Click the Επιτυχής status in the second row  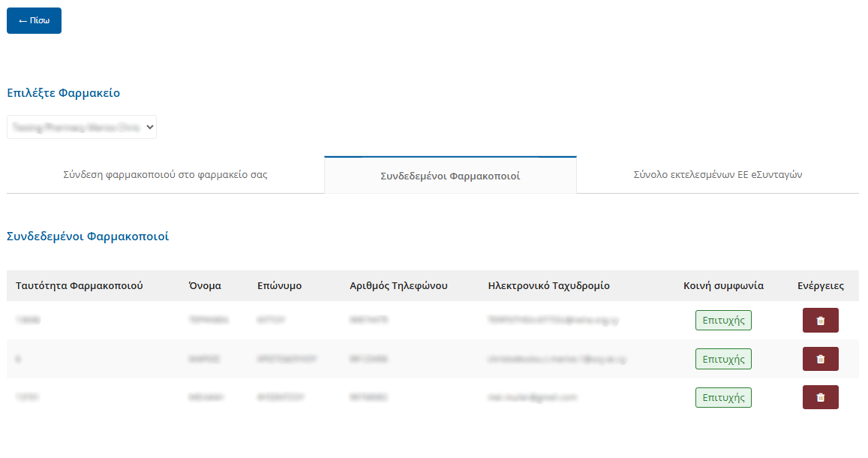[722, 359]
